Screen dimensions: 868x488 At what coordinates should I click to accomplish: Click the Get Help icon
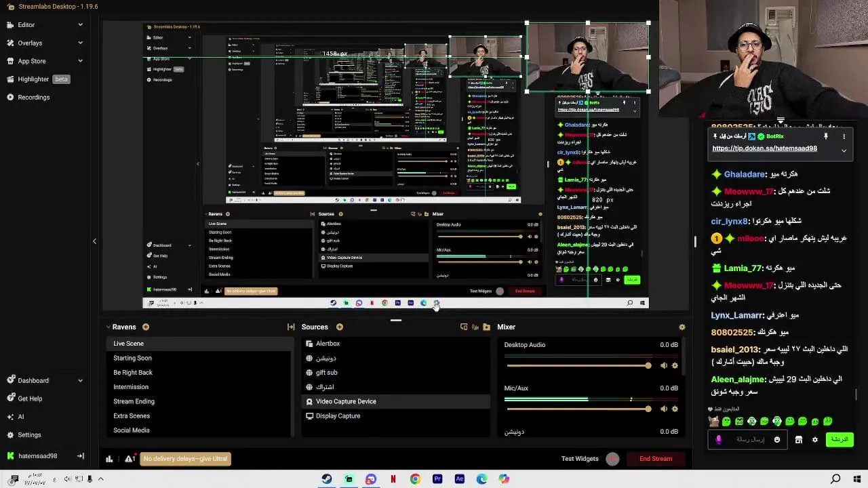10,399
